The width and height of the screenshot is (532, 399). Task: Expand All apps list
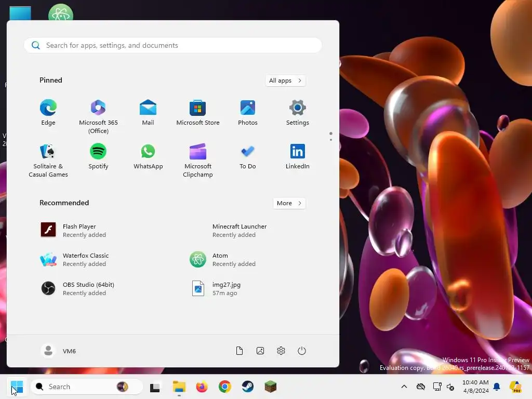285,81
